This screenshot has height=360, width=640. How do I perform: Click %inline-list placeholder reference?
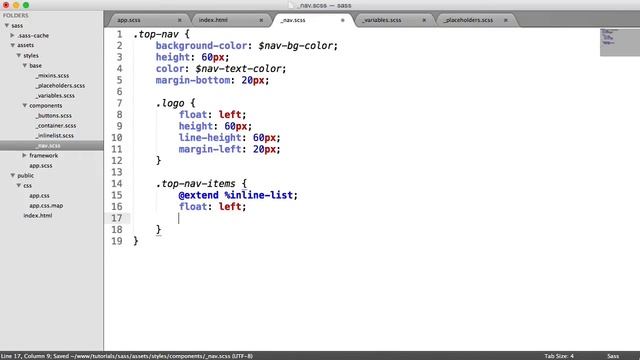tap(258, 195)
